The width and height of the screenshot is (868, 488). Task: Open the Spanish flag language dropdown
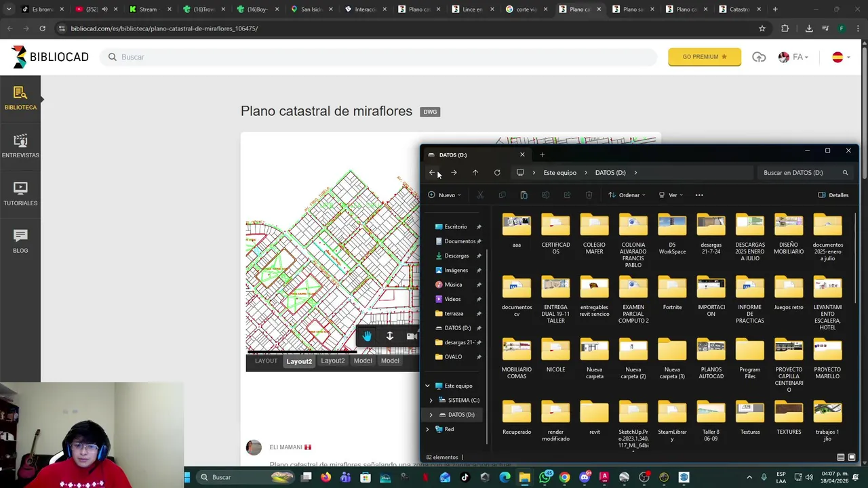[841, 57]
